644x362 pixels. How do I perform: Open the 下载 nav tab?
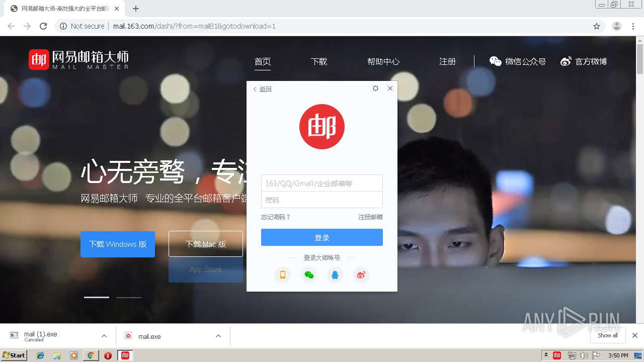click(319, 62)
